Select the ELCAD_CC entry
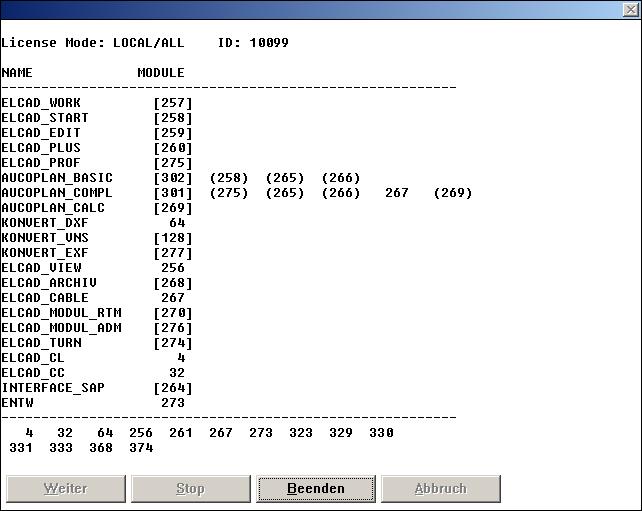 pyautogui.click(x=33, y=373)
